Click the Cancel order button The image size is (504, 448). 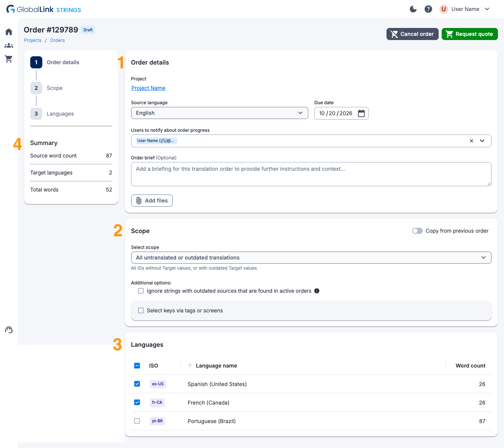(412, 34)
